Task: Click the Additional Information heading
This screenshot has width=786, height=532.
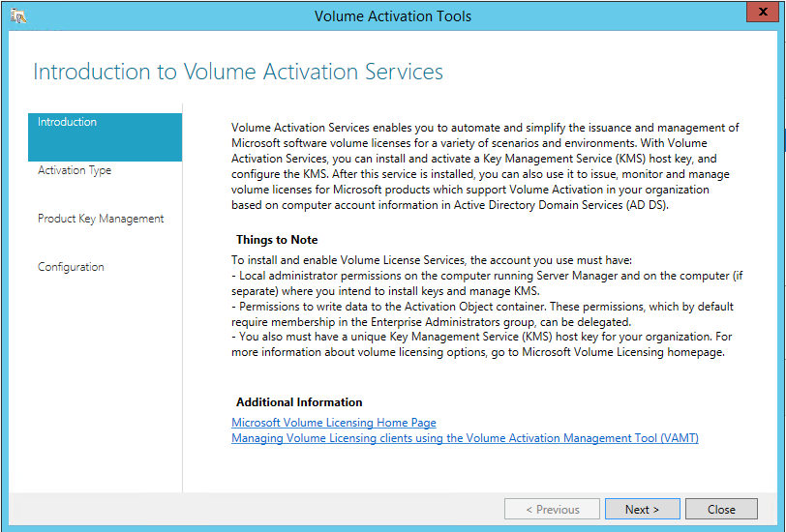Action: click(299, 402)
